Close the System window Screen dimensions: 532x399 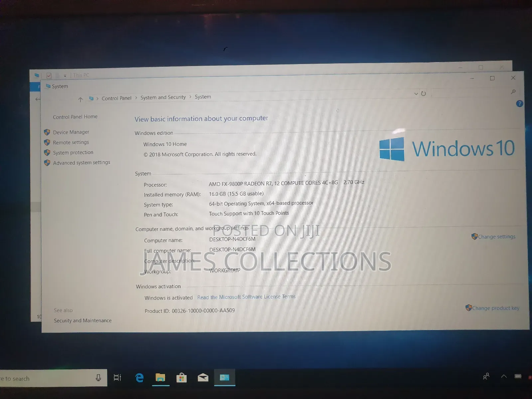point(513,78)
